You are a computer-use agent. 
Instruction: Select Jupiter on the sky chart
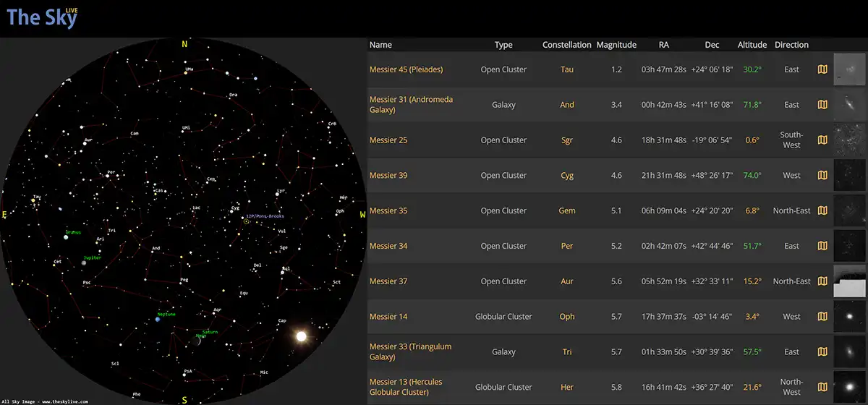(x=84, y=263)
